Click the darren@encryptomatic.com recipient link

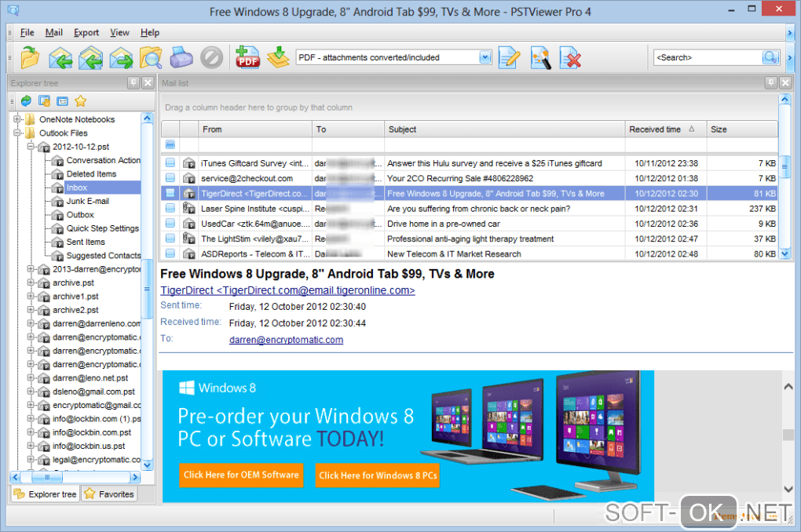tap(286, 340)
